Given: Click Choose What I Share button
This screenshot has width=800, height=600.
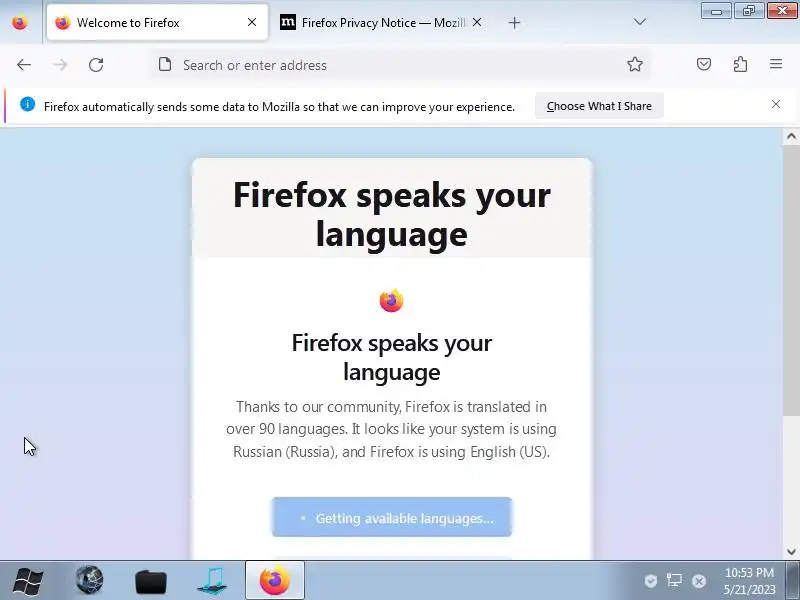Looking at the screenshot, I should 599,106.
